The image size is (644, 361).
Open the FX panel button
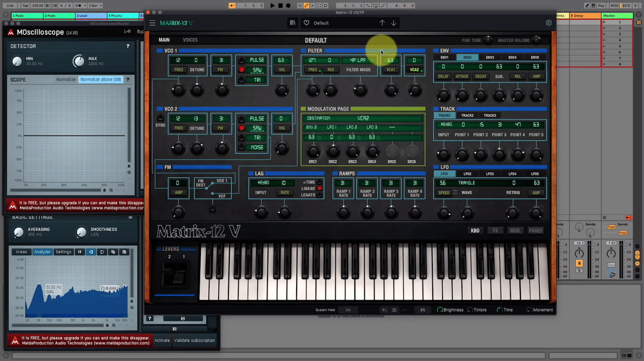[495, 231]
